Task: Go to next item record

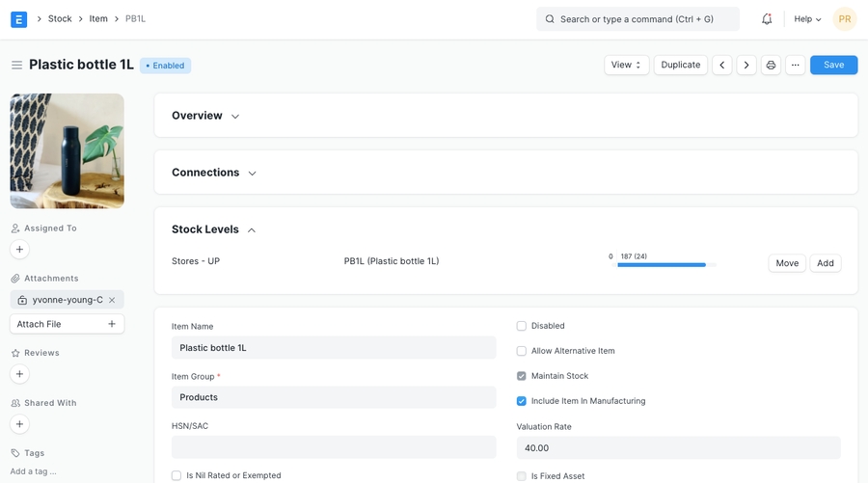Action: pyautogui.click(x=746, y=66)
